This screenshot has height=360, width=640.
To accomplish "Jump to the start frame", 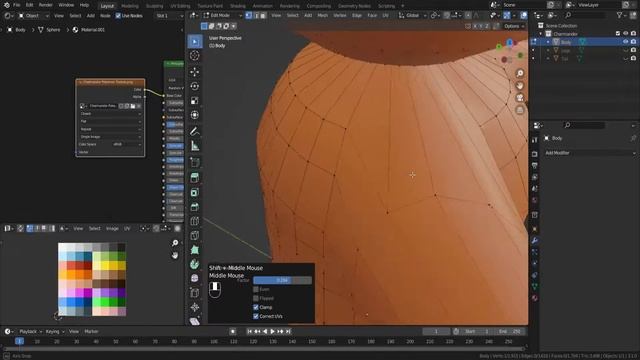I will [x=249, y=331].
